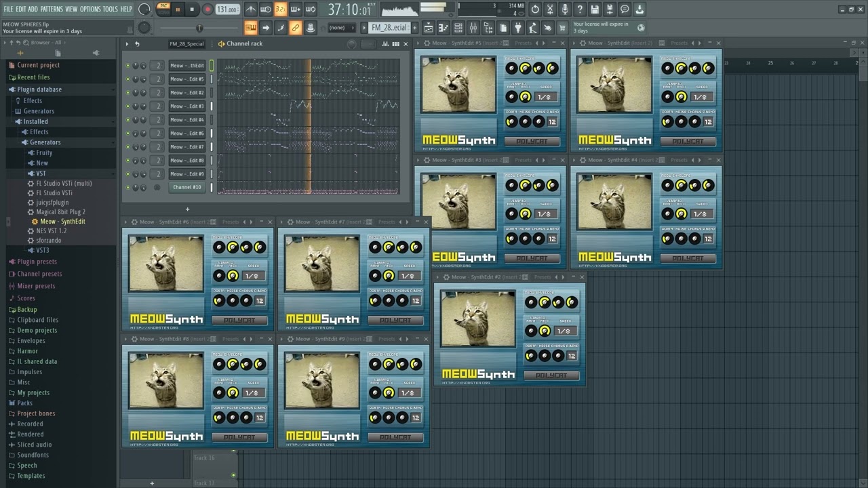Open the channel rack view icon
868x488 pixels.
[x=458, y=28]
